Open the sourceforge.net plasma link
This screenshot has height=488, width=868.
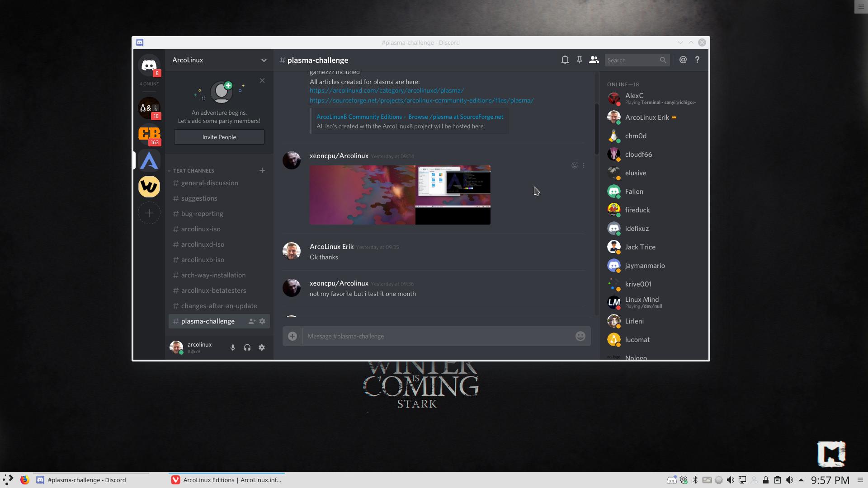421,100
